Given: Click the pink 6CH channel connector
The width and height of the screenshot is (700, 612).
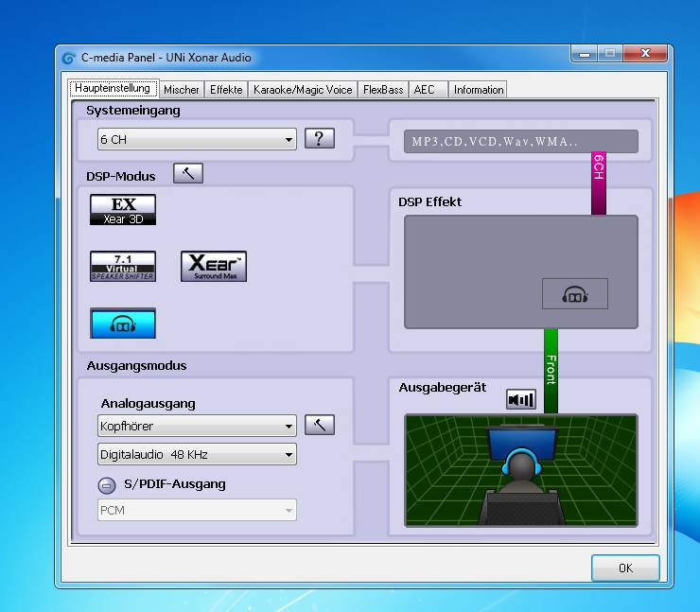Looking at the screenshot, I should pyautogui.click(x=598, y=184).
